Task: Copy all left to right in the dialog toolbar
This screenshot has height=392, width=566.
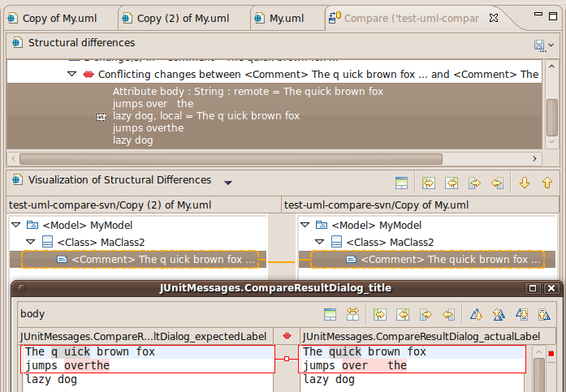Action: [x=380, y=314]
